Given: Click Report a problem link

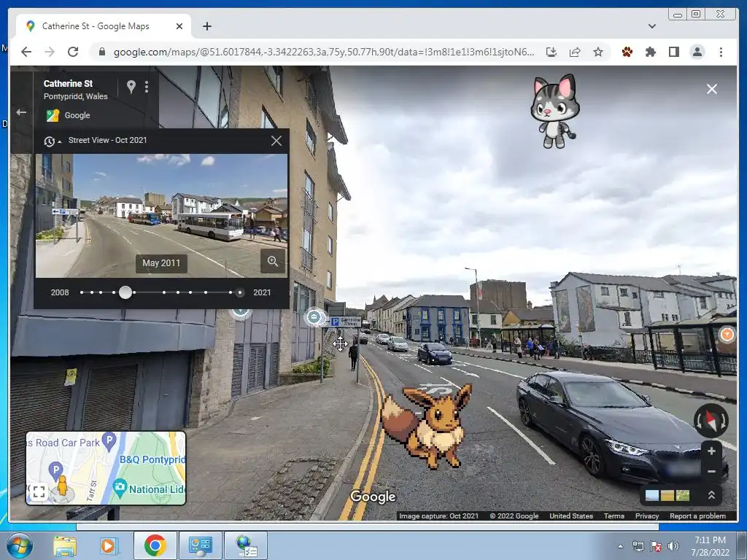Looking at the screenshot, I should [x=697, y=516].
